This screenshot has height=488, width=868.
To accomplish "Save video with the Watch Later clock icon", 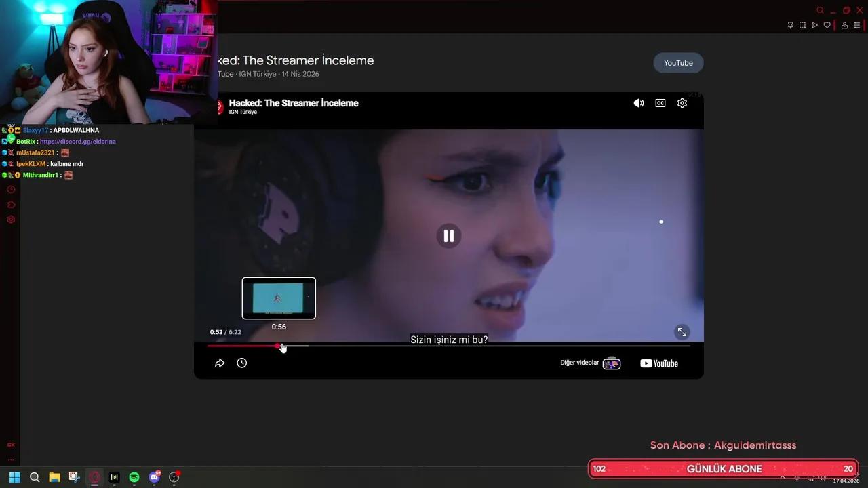I will click(241, 363).
